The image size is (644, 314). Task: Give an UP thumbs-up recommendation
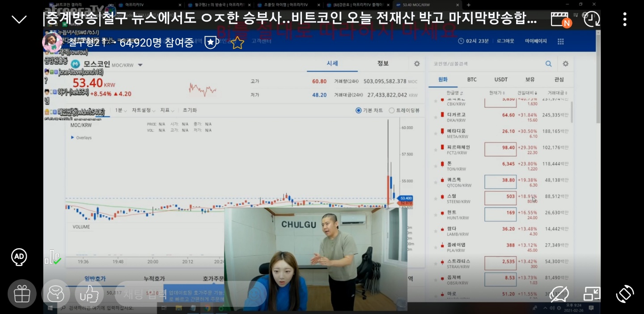(x=89, y=294)
